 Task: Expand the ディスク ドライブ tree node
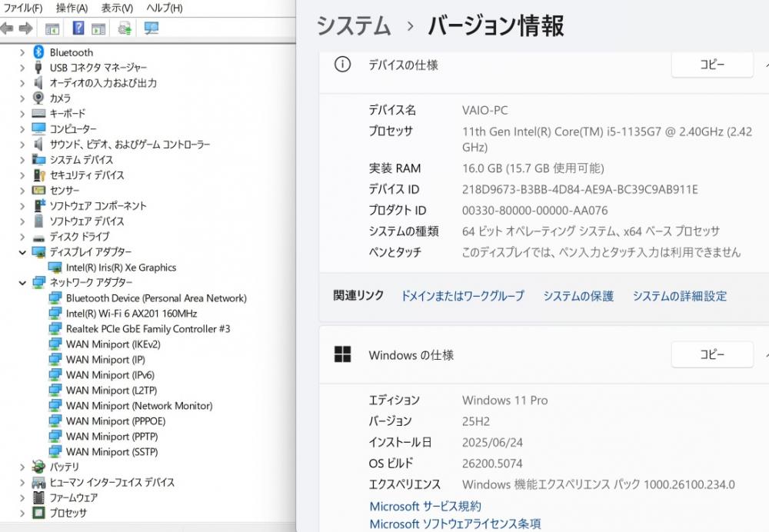coord(22,237)
